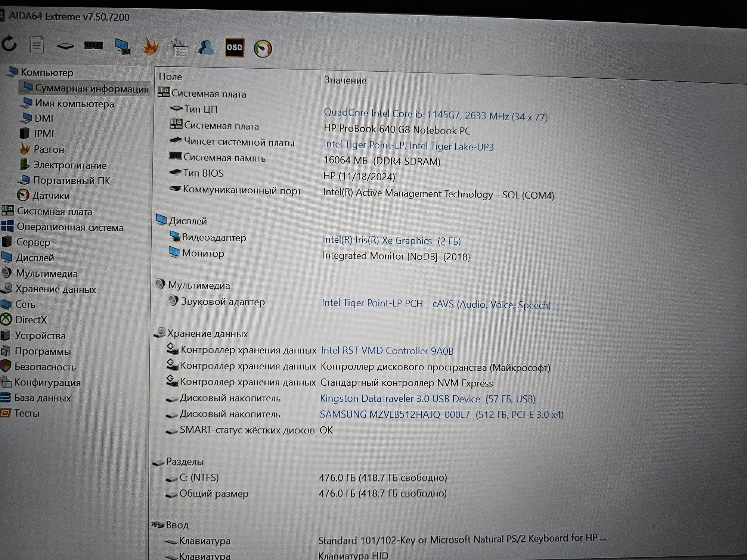Screen dimensions: 747x560
Task: Open Программы category
Action: tap(43, 351)
